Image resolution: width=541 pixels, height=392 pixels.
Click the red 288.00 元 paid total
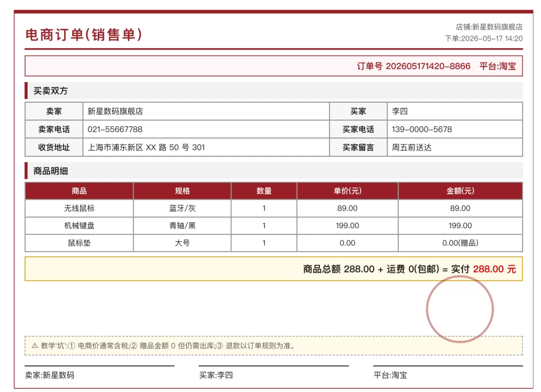[494, 269]
